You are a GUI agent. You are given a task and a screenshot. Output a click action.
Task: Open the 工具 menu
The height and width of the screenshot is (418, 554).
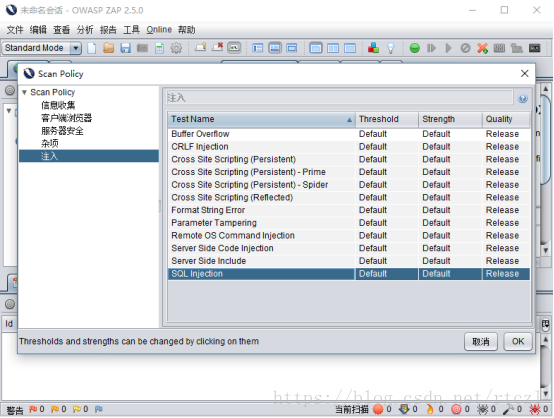click(131, 30)
